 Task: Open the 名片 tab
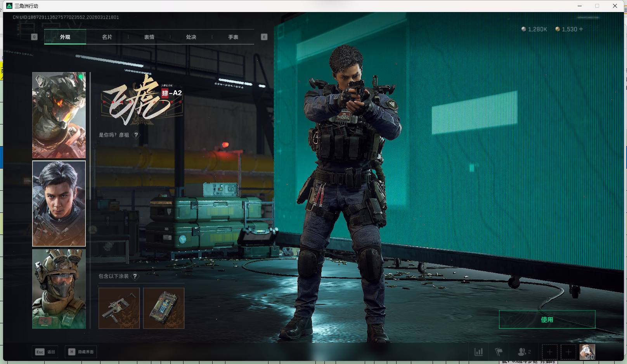coord(107,37)
